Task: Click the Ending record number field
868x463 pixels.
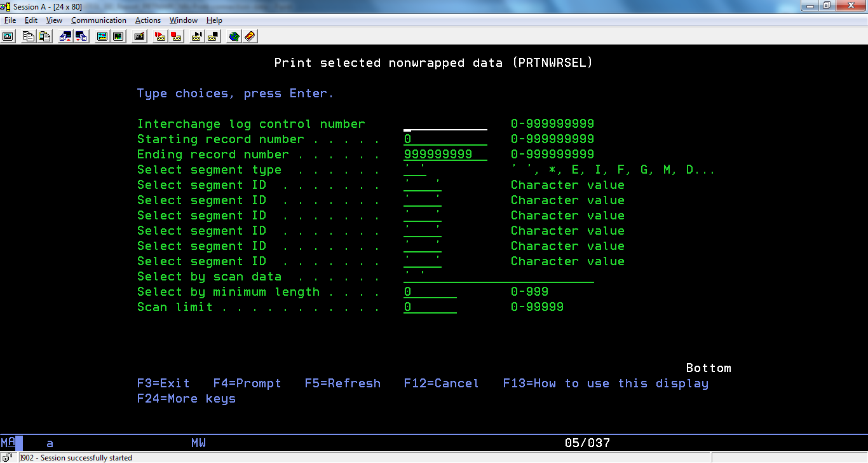Action: pos(445,155)
